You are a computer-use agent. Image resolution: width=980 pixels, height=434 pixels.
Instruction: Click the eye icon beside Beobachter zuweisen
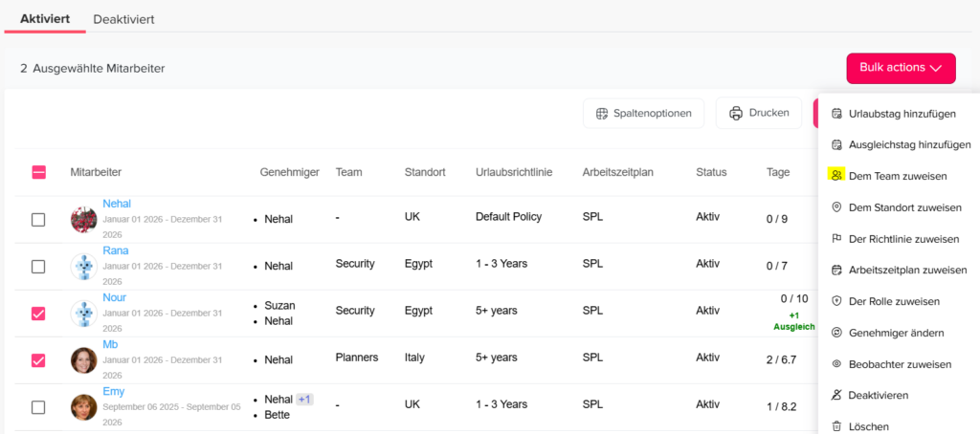836,364
